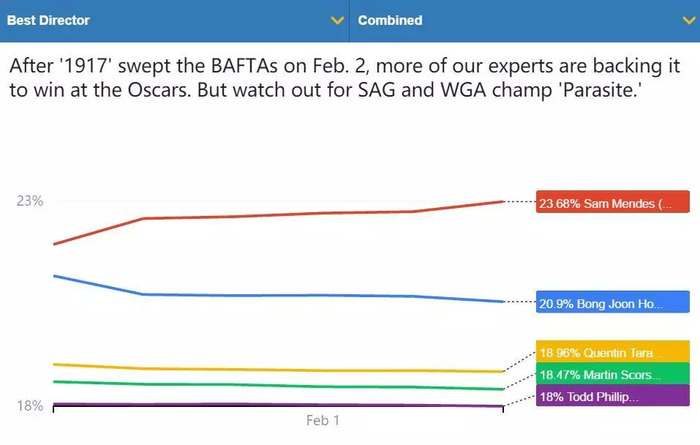This screenshot has height=445, width=700.
Task: Select the purple Todd Phillips 18% label
Action: (x=612, y=395)
